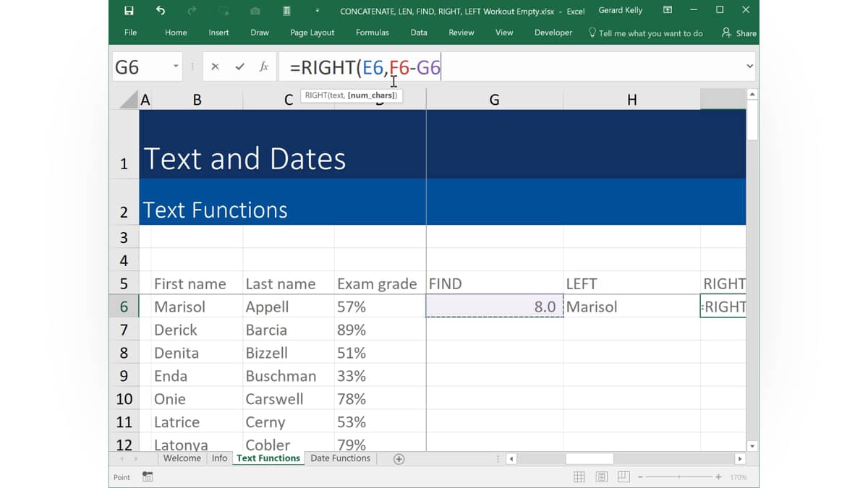Switch to the Home ribbon tab
Screen dimensions: 868x488
click(176, 33)
